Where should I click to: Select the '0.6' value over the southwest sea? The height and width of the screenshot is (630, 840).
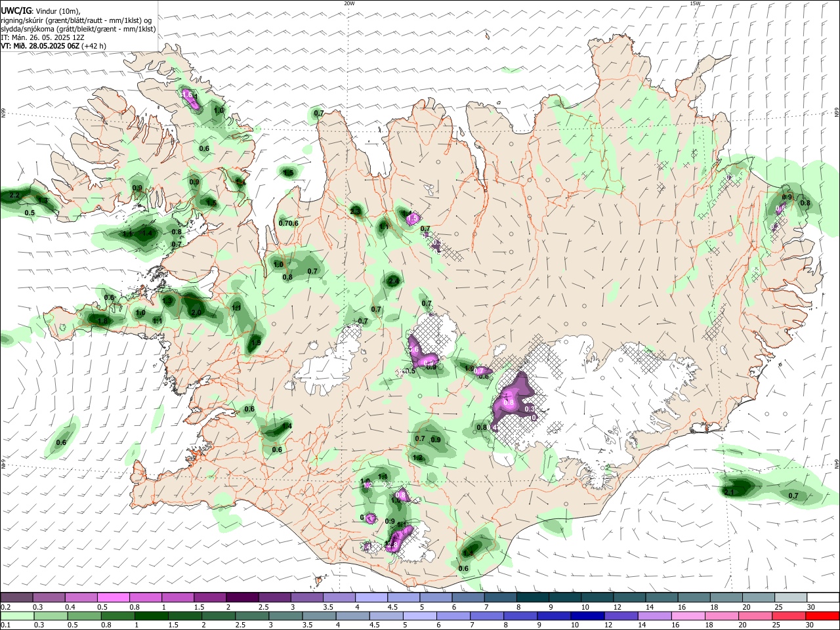61,442
